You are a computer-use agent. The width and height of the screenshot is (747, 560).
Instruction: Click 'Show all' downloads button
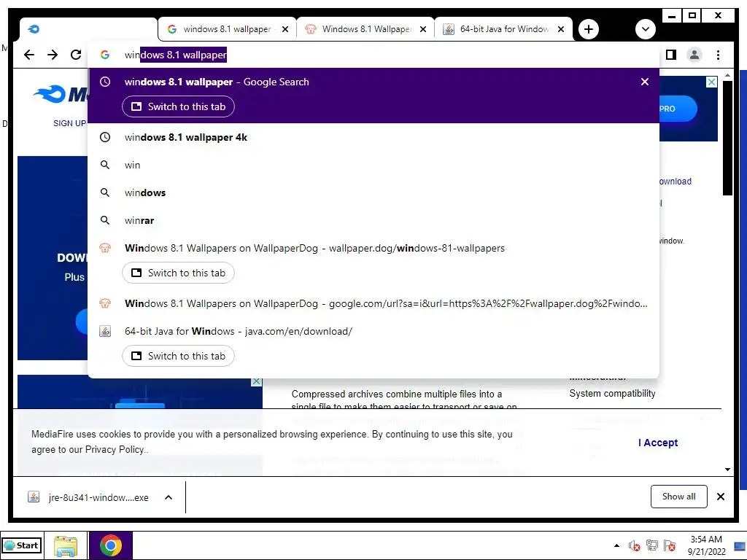678,496
